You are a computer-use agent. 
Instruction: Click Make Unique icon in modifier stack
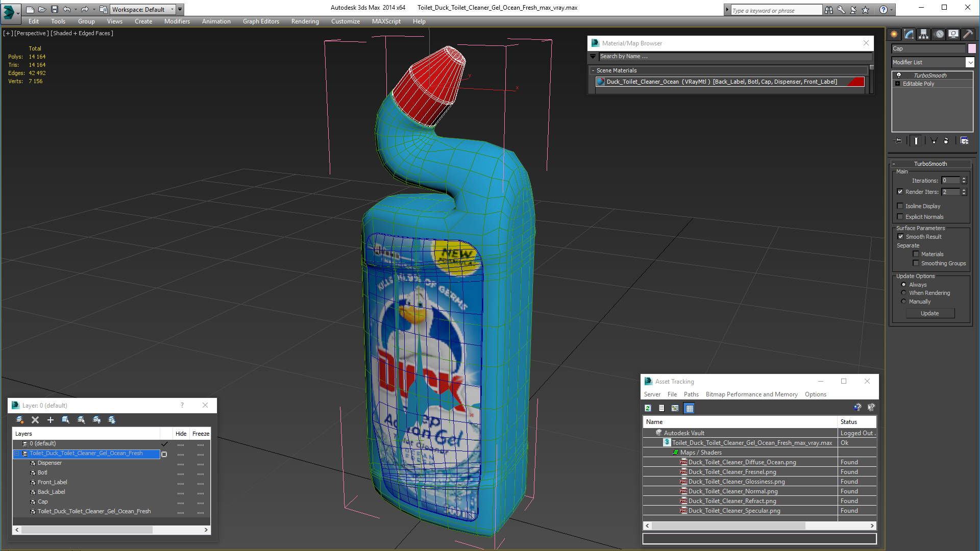pos(934,140)
